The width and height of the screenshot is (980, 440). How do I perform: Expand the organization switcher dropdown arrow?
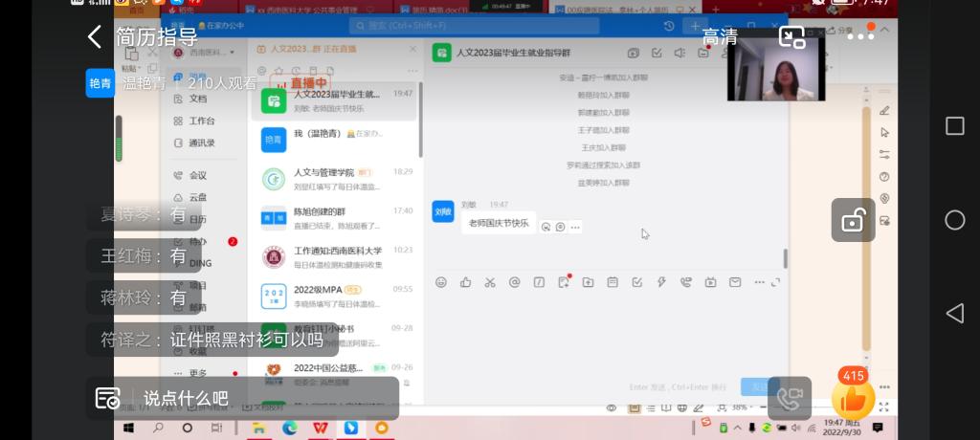tap(233, 53)
